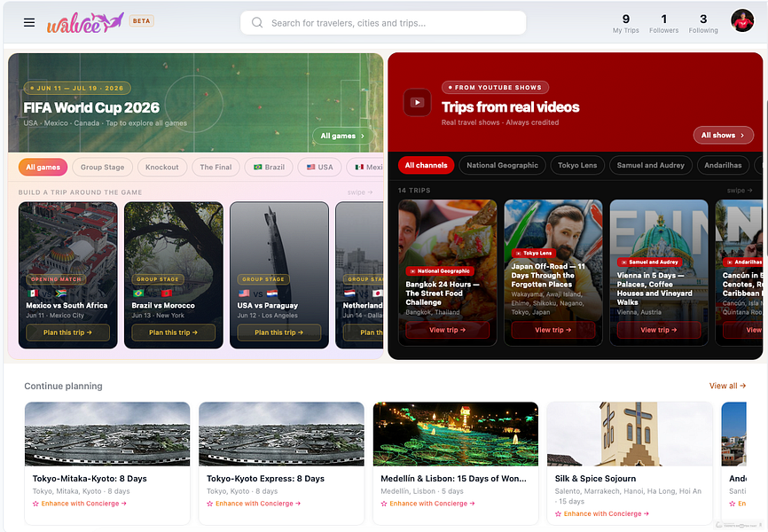
Task: Plan trip for Brazil vs Morocco
Action: (x=174, y=332)
